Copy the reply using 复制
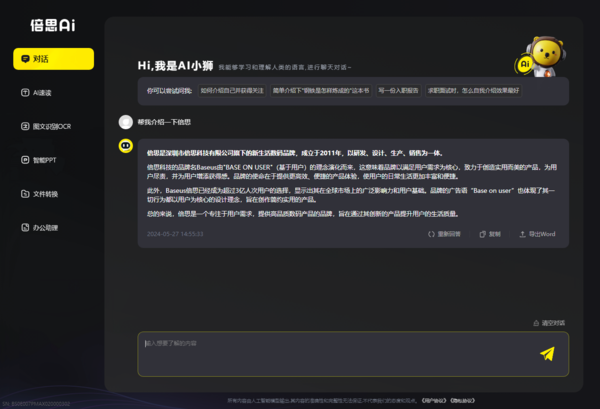This screenshot has width=600, height=409. click(490, 234)
